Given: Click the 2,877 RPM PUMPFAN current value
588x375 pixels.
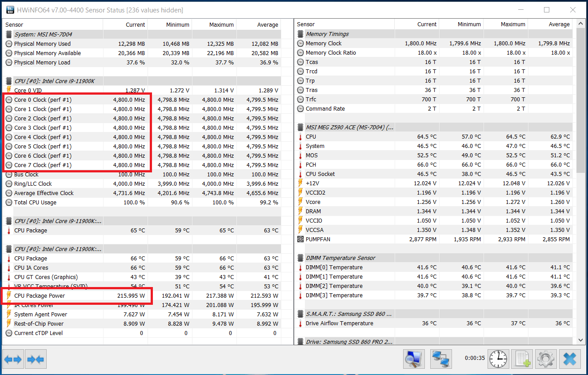Looking at the screenshot, I should tap(423, 239).
